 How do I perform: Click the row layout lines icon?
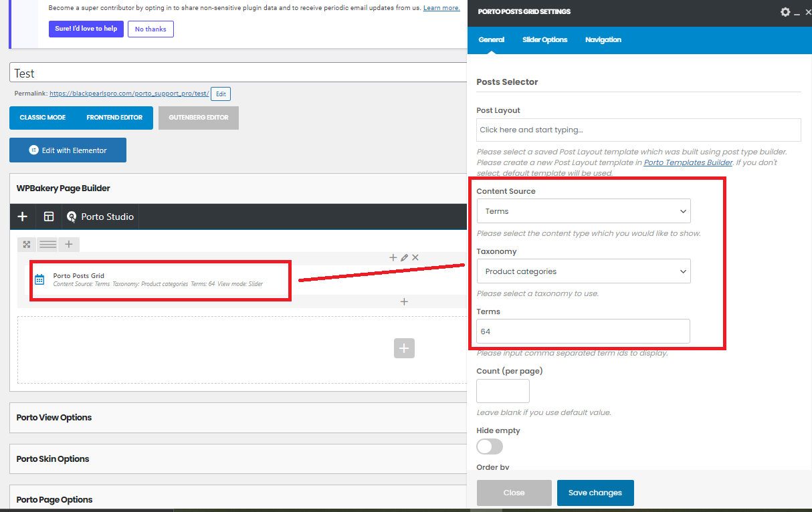47,245
